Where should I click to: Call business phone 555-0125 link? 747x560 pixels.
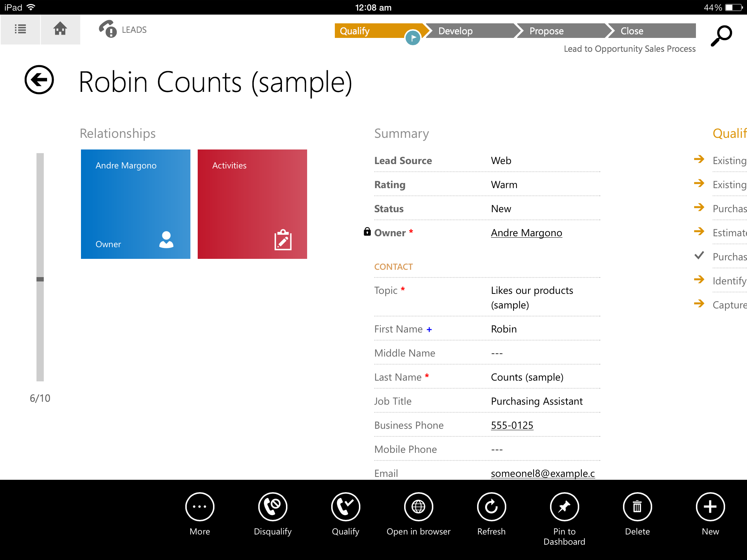[512, 425]
